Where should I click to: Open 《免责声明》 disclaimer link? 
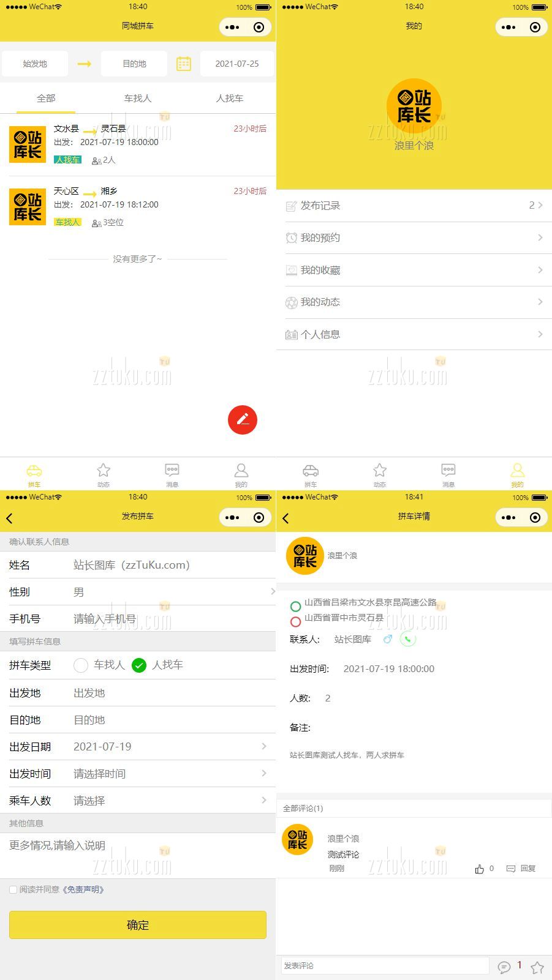pyautogui.click(x=83, y=889)
